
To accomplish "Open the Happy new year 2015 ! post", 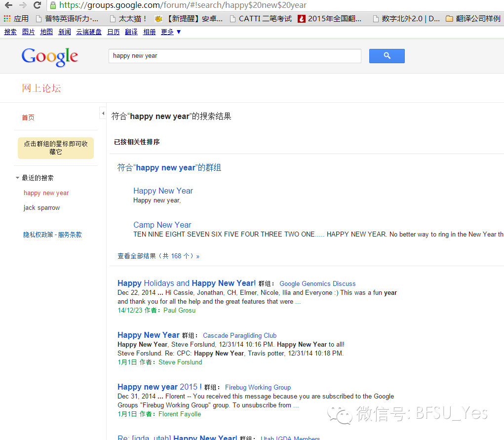I will 159,387.
